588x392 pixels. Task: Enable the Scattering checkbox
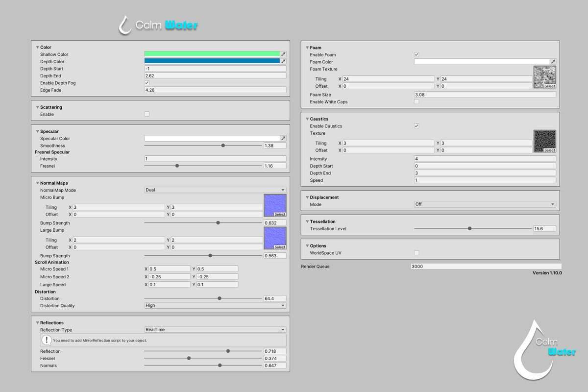coord(147,114)
